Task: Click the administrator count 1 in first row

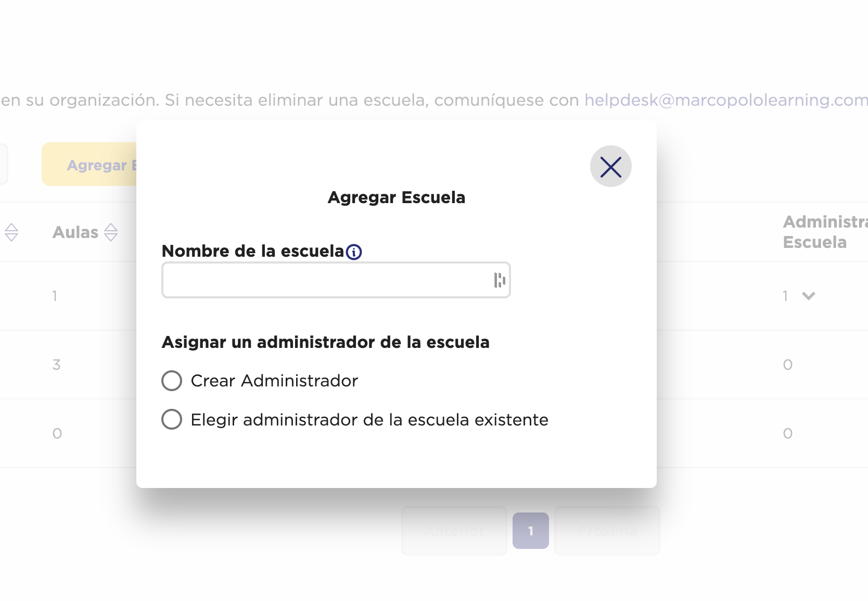Action: 785,296
